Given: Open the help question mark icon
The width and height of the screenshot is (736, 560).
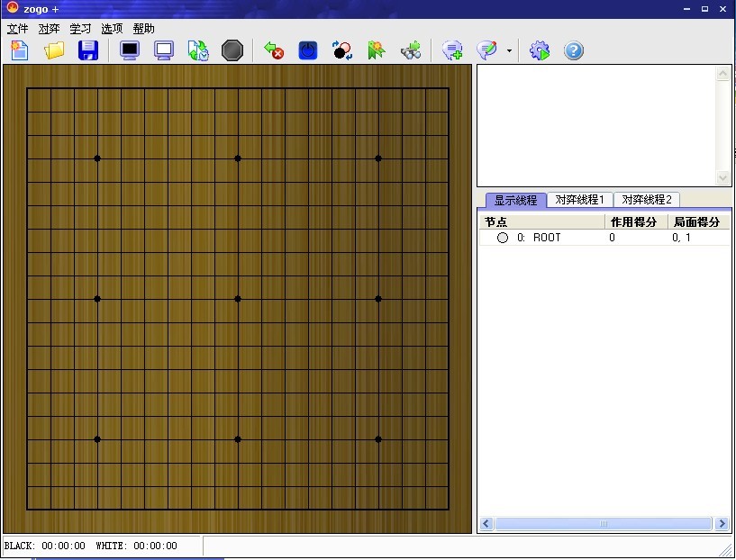Looking at the screenshot, I should coord(574,50).
